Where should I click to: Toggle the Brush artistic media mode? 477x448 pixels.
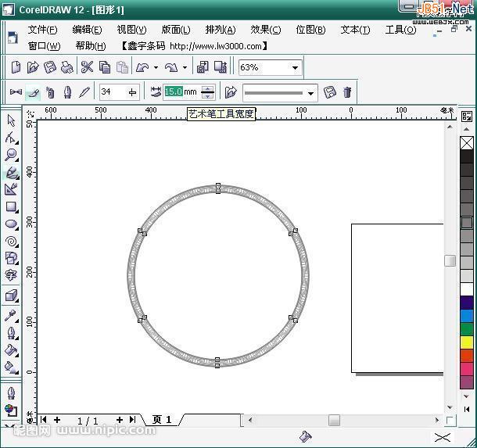(33, 91)
